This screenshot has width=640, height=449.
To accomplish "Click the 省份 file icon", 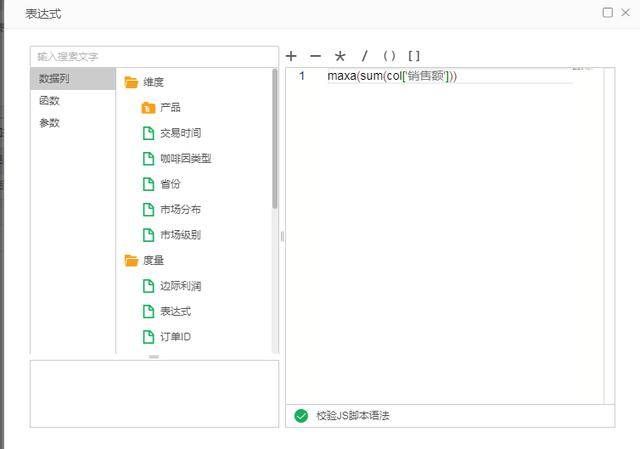I will (x=148, y=184).
